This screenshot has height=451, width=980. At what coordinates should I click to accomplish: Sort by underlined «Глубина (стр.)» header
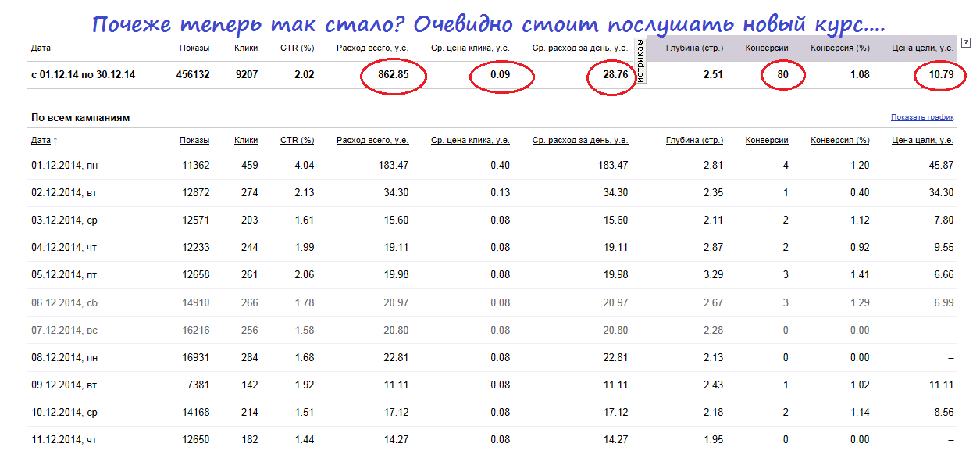coord(694,141)
